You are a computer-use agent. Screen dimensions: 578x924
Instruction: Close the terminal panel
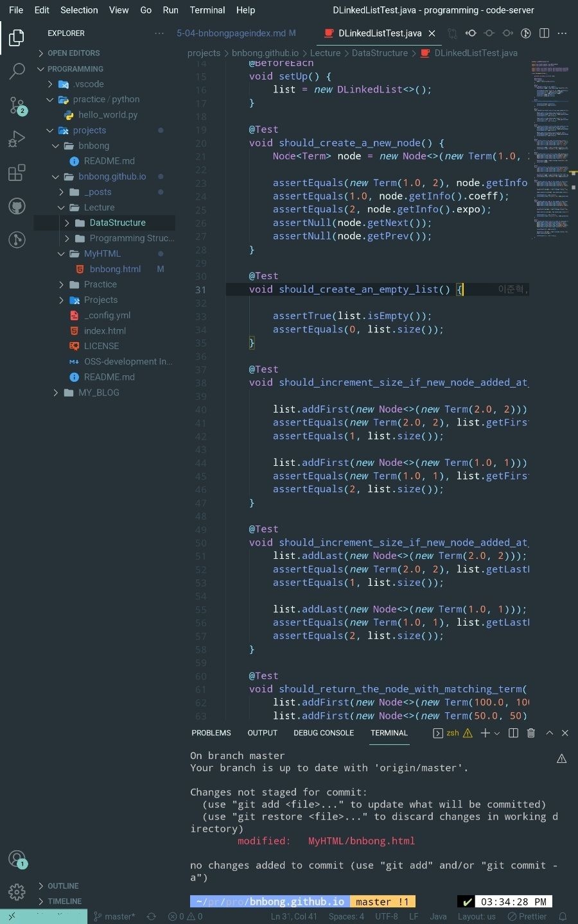565,733
